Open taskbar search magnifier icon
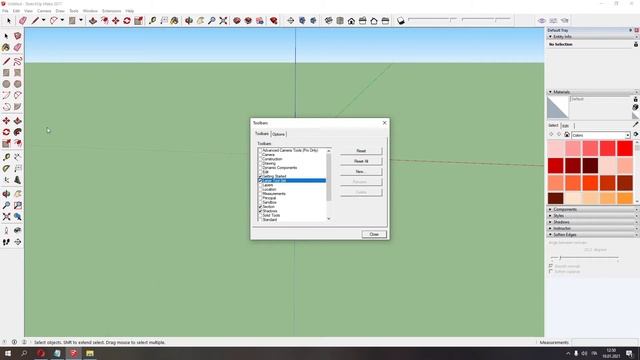The image size is (640, 360). (x=24, y=353)
